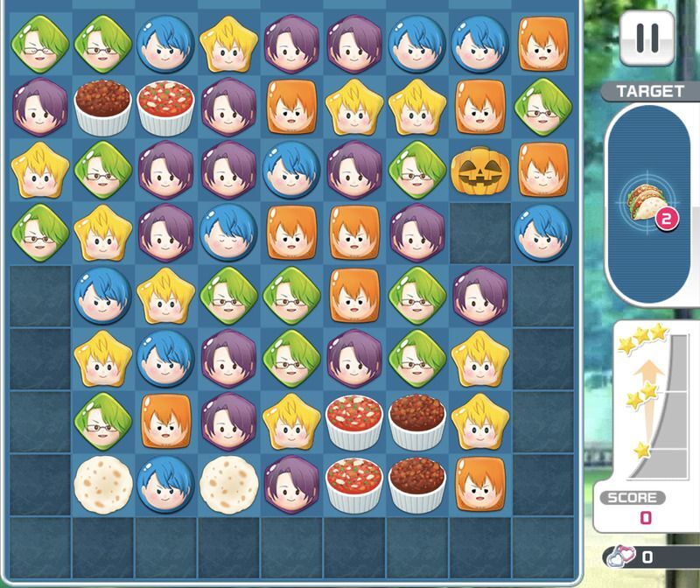
Task: Click the TARGET panel label
Action: click(x=650, y=92)
